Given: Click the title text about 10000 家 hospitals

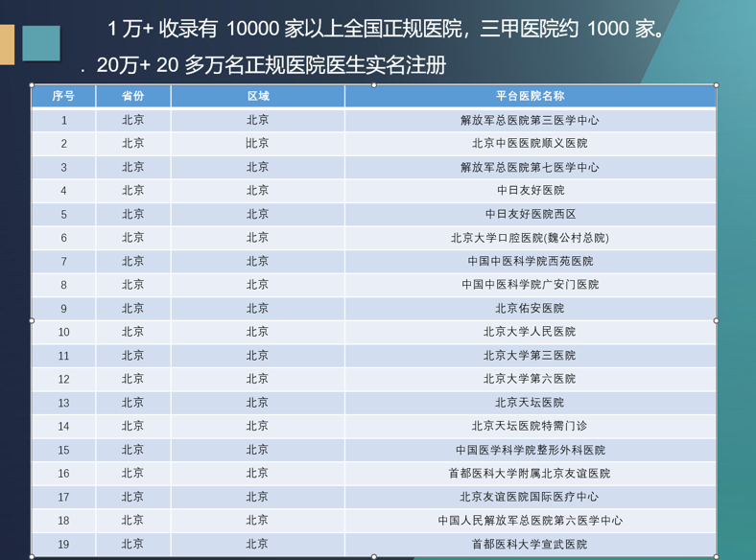Looking at the screenshot, I should 387,29.
